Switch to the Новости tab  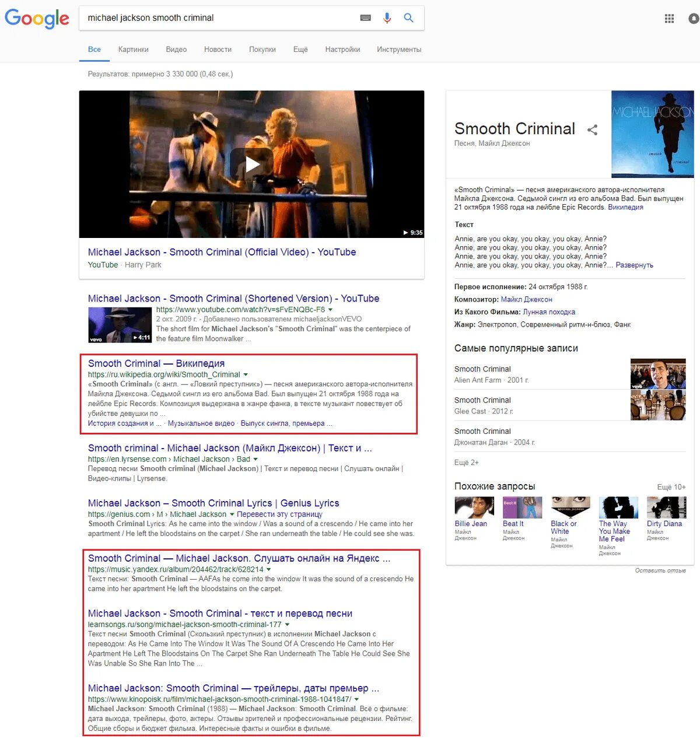218,50
